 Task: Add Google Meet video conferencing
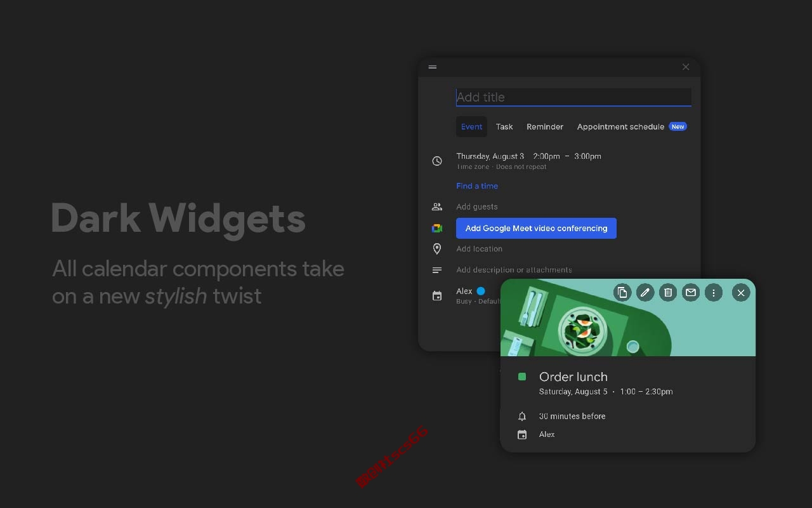(x=536, y=229)
